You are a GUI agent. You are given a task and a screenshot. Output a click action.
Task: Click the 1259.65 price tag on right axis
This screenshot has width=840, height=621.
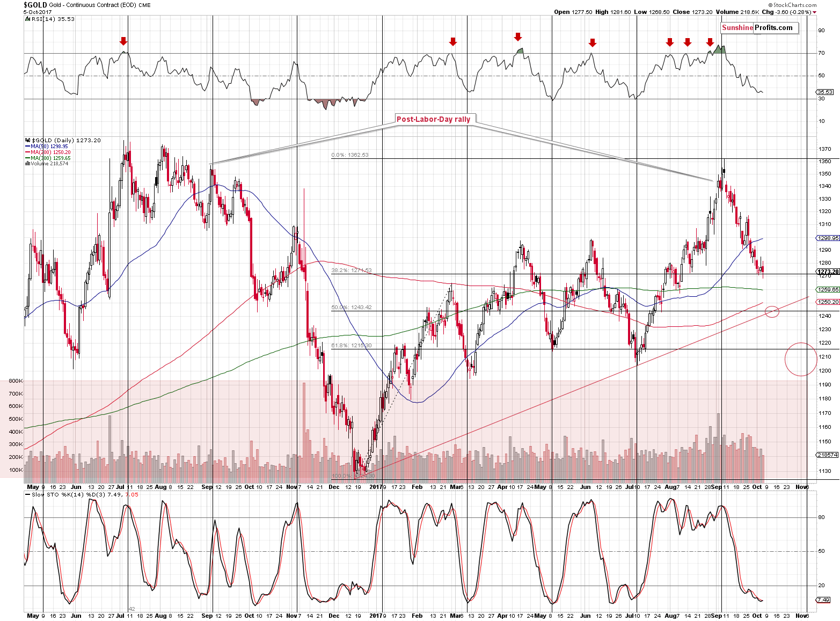point(828,289)
